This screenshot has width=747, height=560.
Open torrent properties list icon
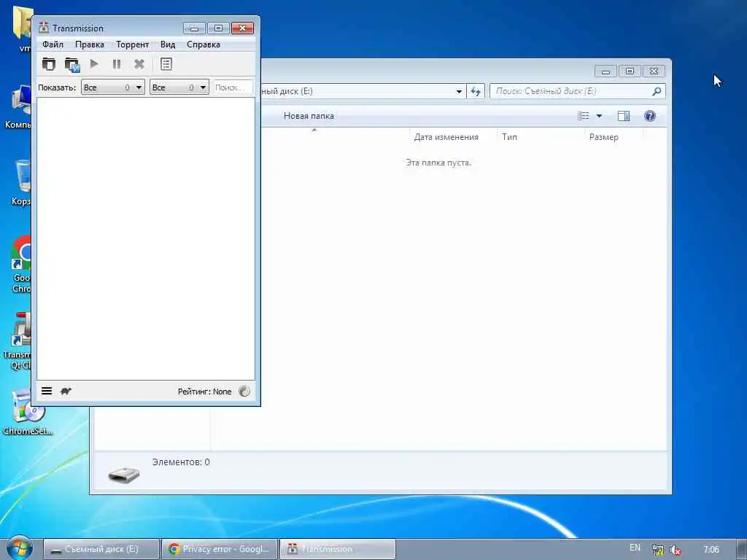pyautogui.click(x=166, y=64)
